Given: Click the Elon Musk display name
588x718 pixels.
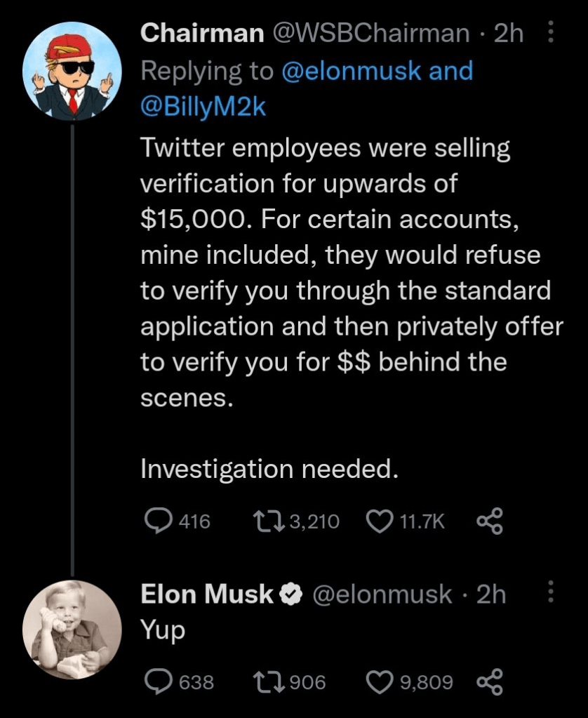Looking at the screenshot, I should (206, 594).
